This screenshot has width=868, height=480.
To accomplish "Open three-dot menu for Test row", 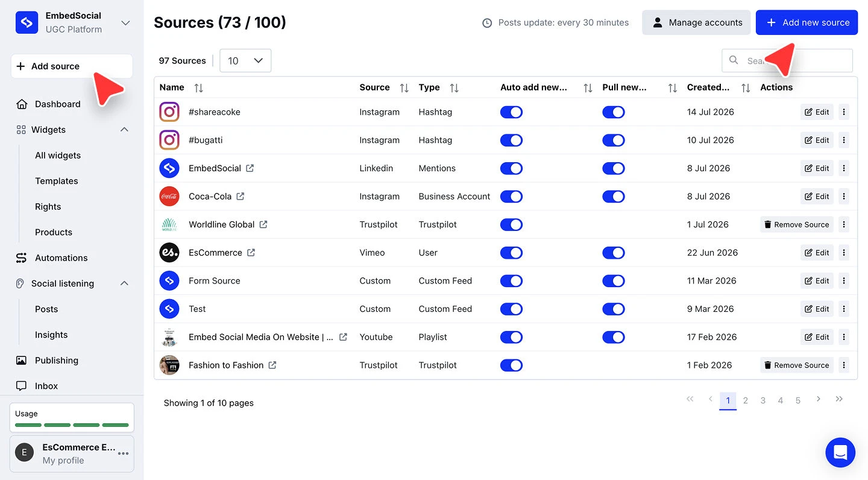I will point(844,309).
